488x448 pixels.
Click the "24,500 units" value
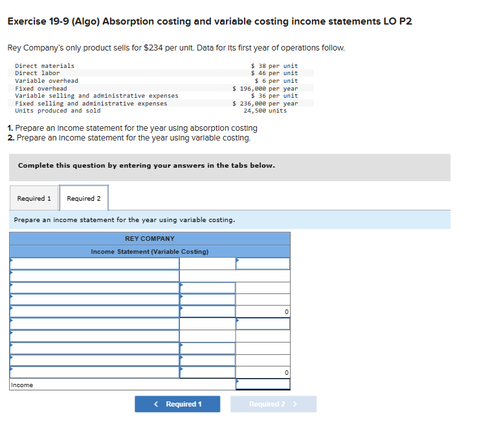265,111
